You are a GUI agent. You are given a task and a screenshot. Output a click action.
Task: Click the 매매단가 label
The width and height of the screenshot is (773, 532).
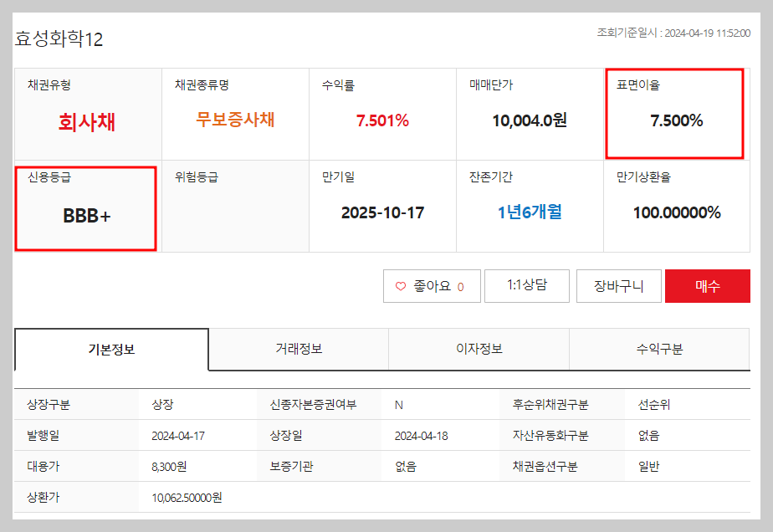491,84
